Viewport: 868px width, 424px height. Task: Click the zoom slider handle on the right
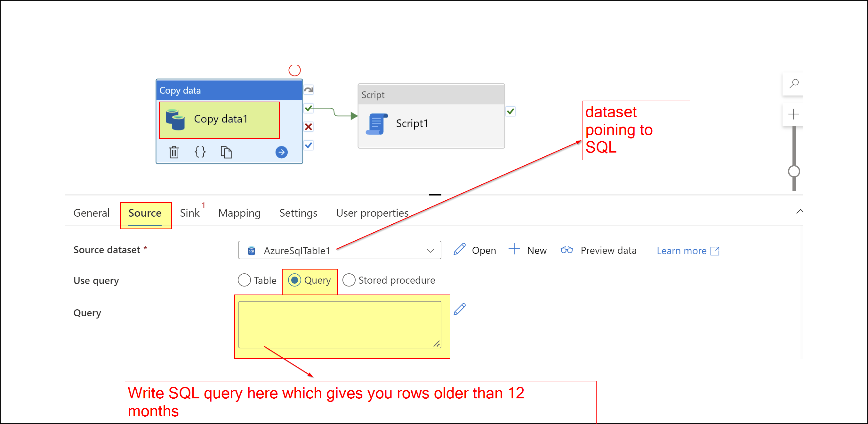(794, 171)
